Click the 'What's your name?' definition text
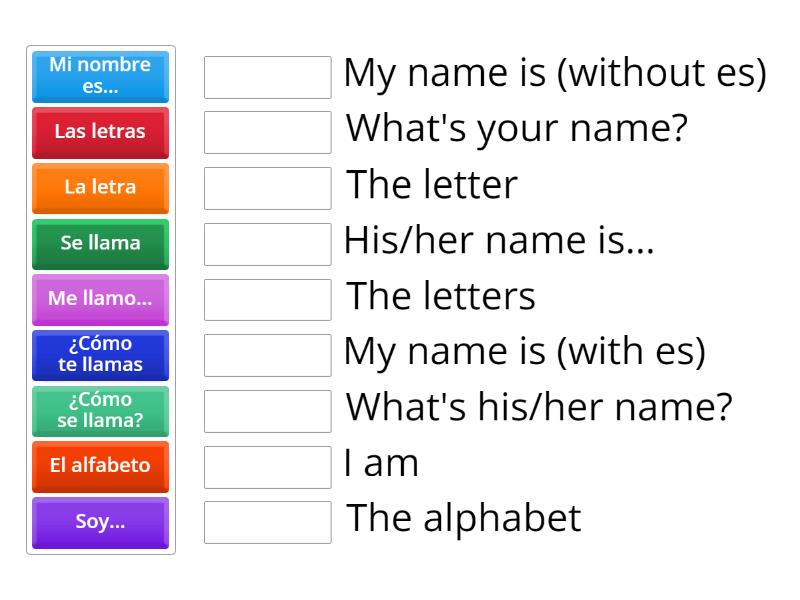The height and width of the screenshot is (600, 800). pos(517,129)
